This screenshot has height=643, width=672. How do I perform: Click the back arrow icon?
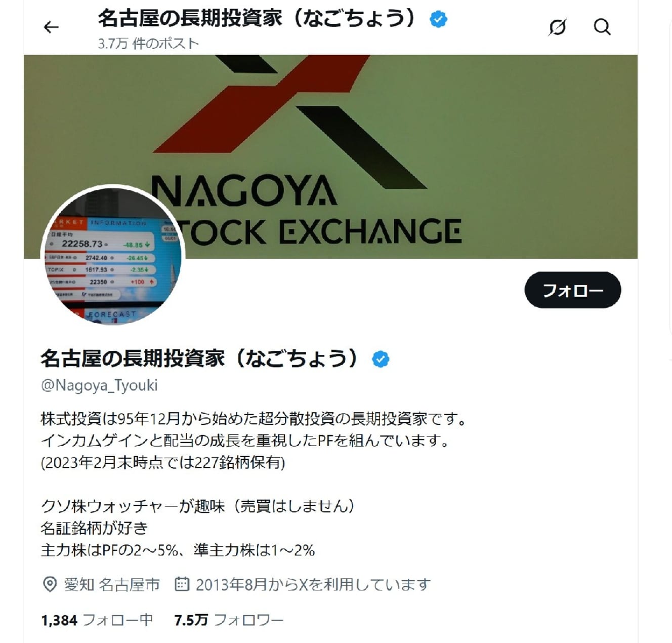click(x=51, y=27)
